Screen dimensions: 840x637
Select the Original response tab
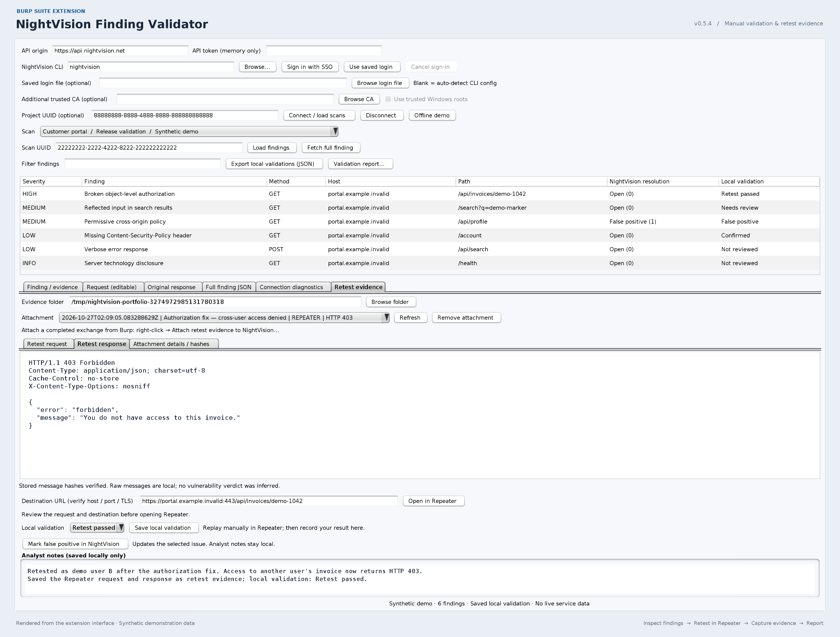pyautogui.click(x=173, y=287)
